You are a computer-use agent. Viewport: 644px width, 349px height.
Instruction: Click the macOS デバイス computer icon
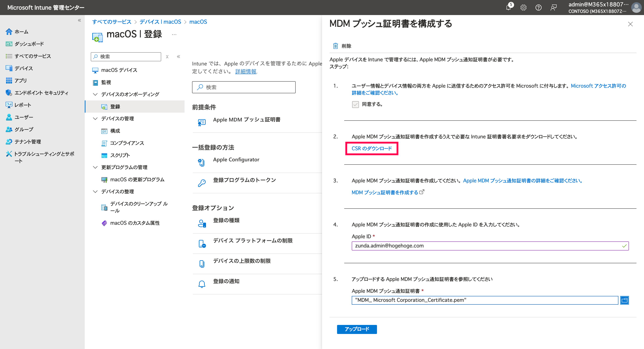pos(95,70)
